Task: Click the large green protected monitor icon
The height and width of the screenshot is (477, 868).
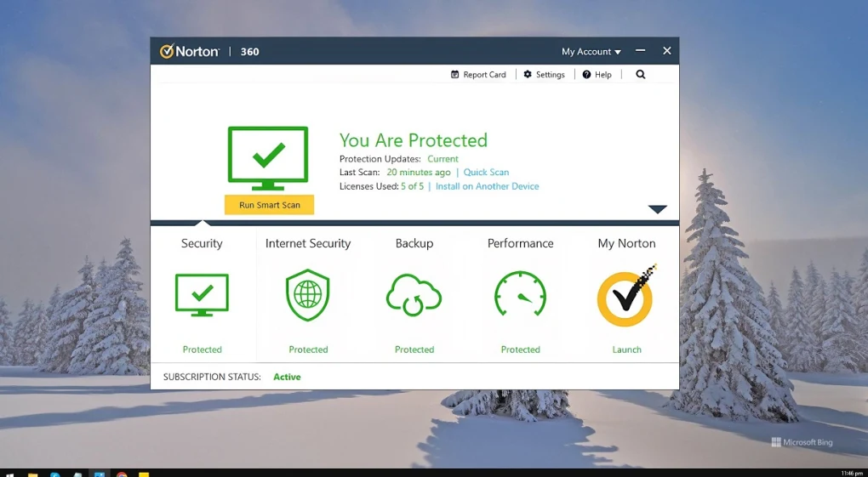Action: [x=268, y=158]
